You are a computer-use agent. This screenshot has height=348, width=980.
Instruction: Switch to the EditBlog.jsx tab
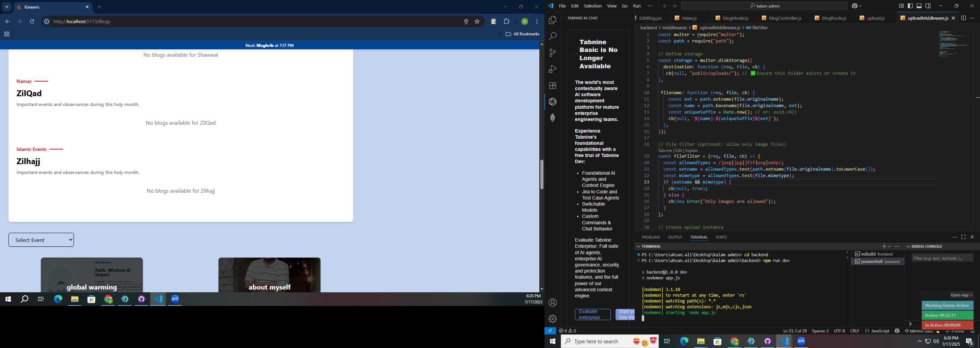click(651, 18)
